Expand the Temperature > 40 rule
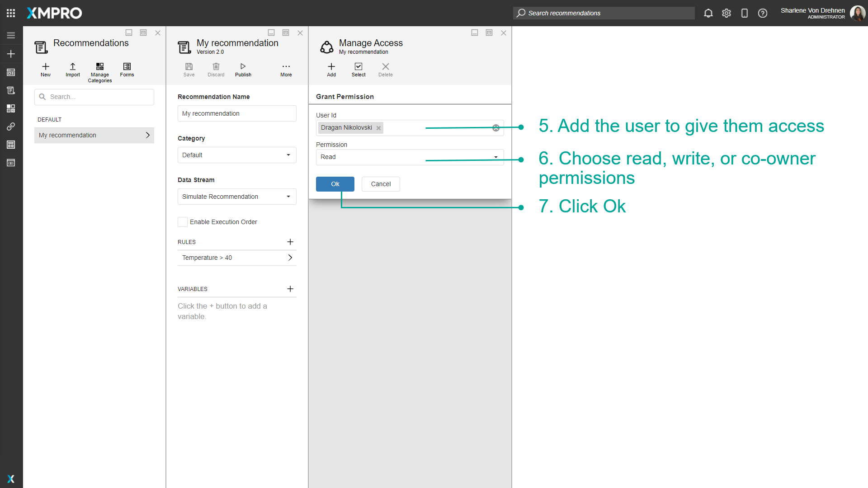The height and width of the screenshot is (488, 868). [289, 258]
